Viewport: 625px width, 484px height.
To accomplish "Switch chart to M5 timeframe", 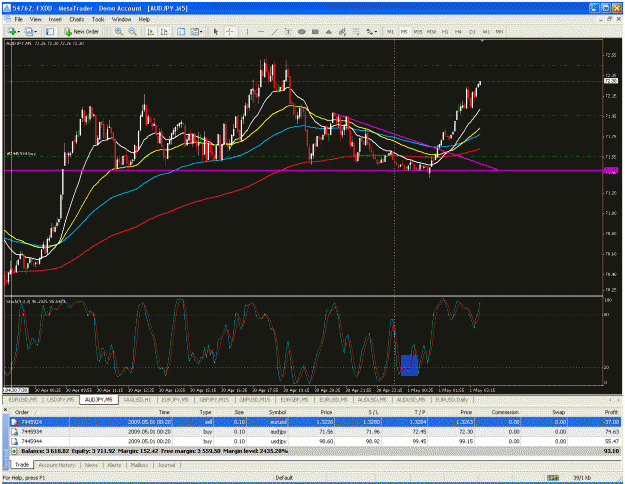I will (x=404, y=31).
